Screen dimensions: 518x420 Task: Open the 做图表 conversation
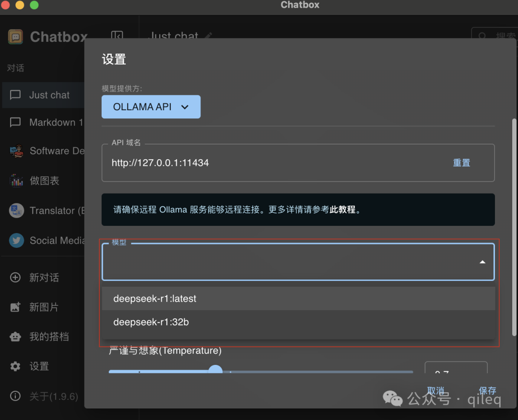coord(44,181)
